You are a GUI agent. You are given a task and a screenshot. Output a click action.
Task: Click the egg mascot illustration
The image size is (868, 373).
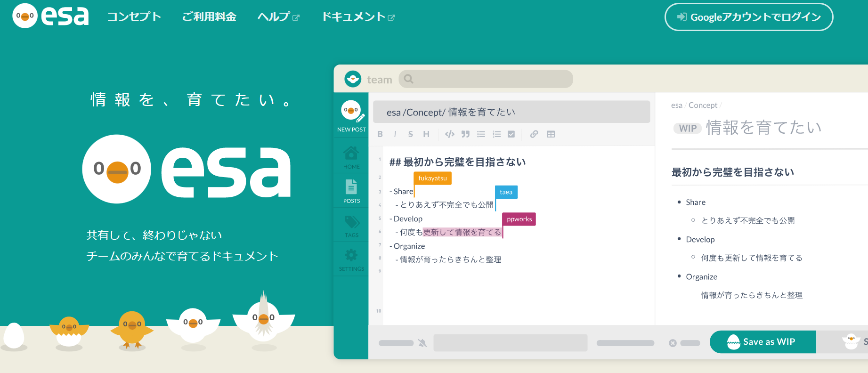click(14, 336)
